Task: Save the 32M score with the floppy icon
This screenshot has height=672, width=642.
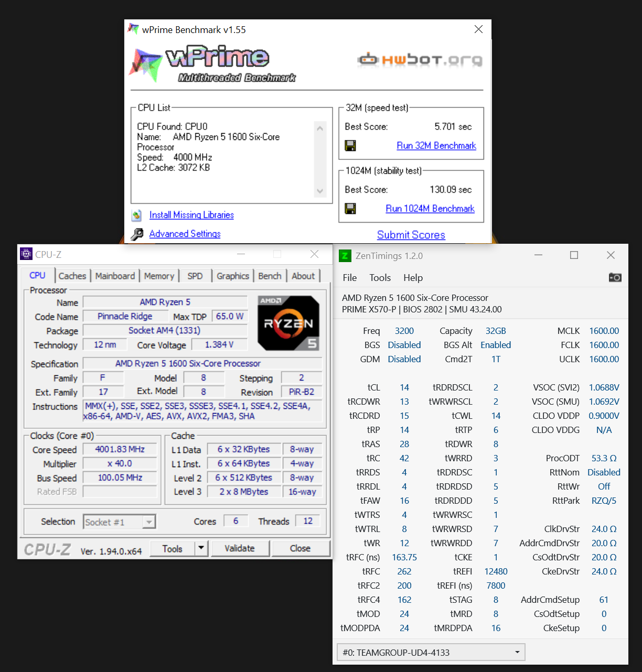Action: click(350, 146)
